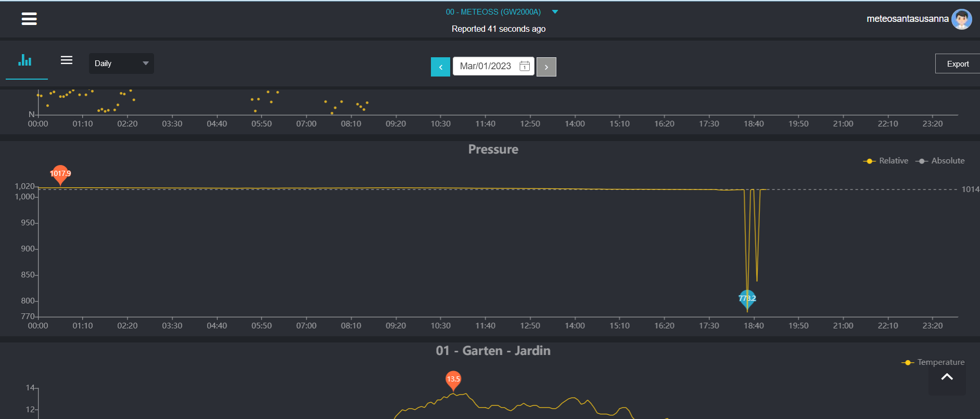Image resolution: width=980 pixels, height=419 pixels.
Task: Open the hamburger main menu
Action: click(29, 19)
